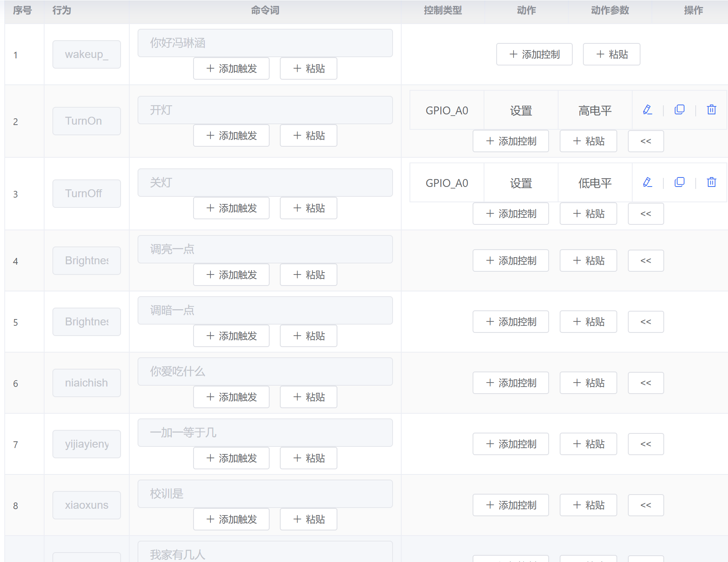Click the TurnOn behavior input field

(x=86, y=121)
